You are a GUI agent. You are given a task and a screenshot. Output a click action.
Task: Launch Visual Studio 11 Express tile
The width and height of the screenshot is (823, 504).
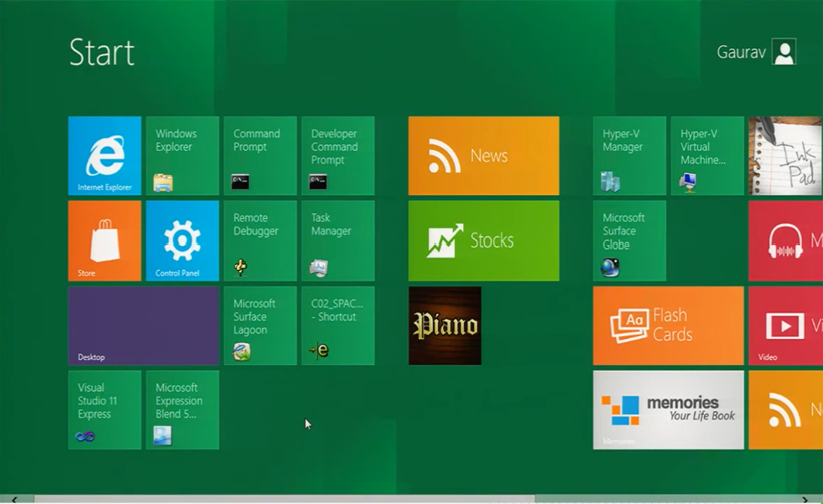click(105, 410)
